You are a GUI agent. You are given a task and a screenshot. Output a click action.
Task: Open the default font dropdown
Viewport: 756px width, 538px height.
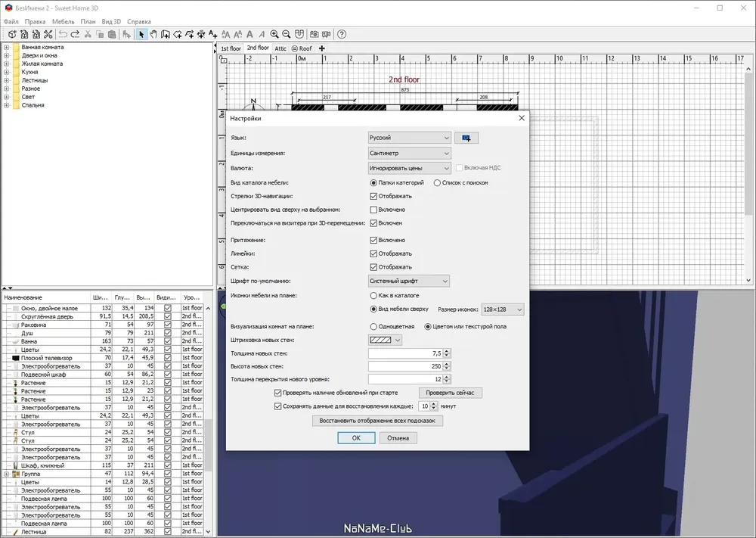click(x=409, y=281)
